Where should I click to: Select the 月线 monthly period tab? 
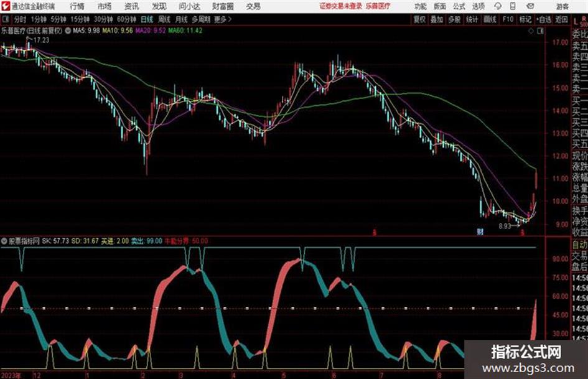(182, 19)
